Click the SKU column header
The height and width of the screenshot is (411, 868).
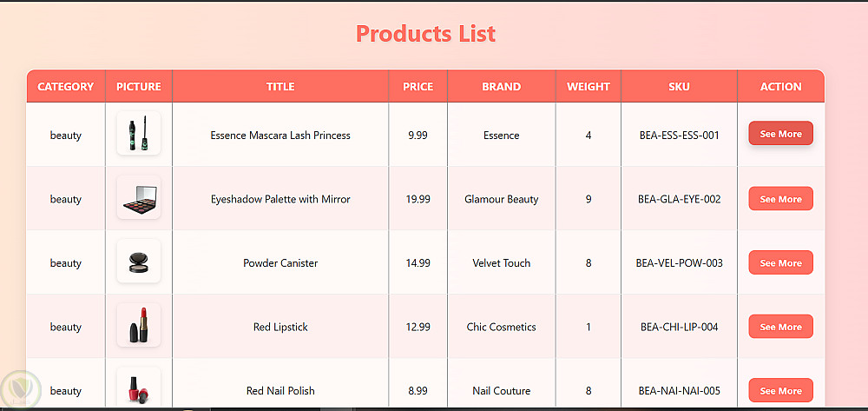click(x=680, y=87)
